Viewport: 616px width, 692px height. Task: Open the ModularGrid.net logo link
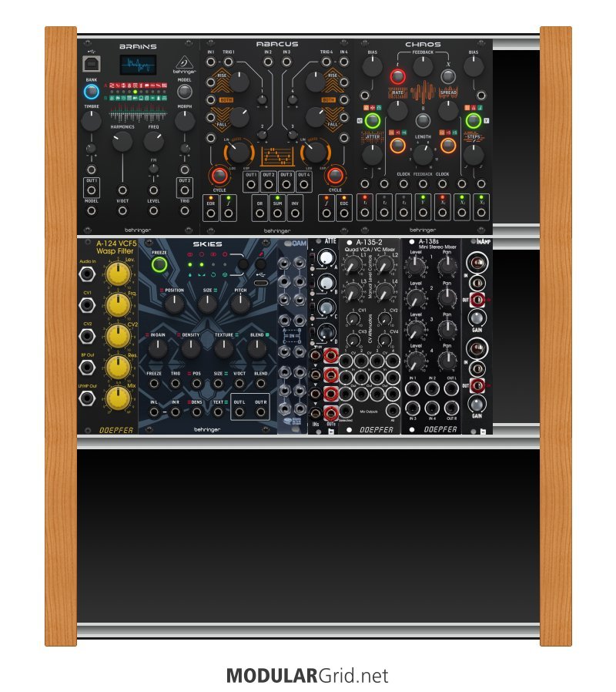(307, 676)
